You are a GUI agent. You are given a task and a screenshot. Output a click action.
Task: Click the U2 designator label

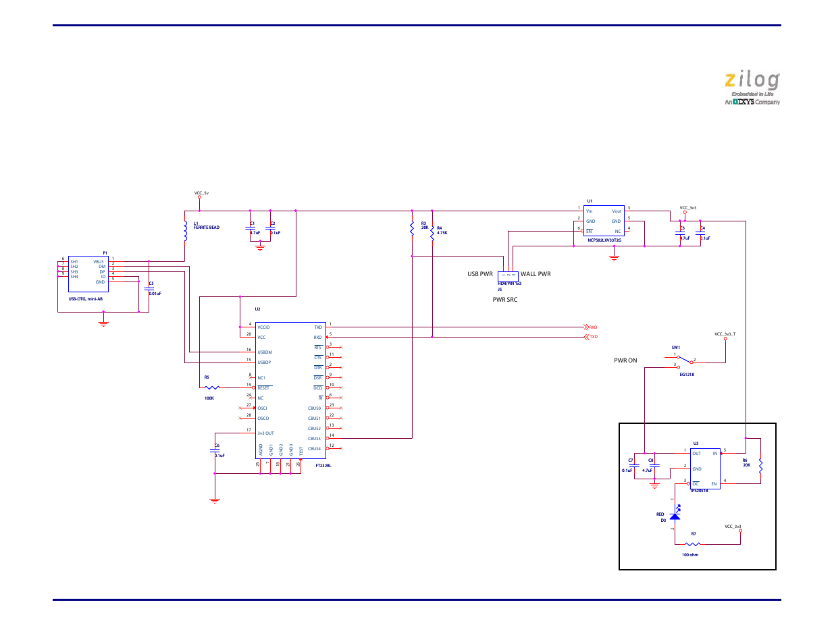tap(257, 309)
